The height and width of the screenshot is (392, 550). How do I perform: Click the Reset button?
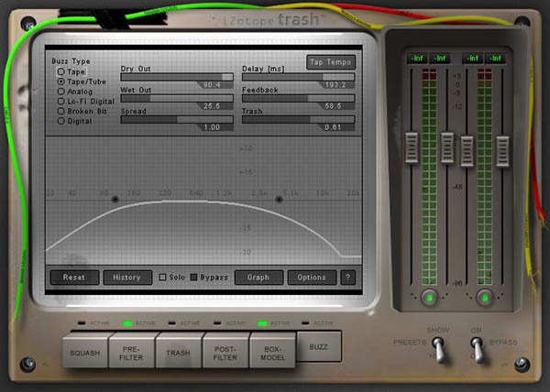click(x=74, y=278)
